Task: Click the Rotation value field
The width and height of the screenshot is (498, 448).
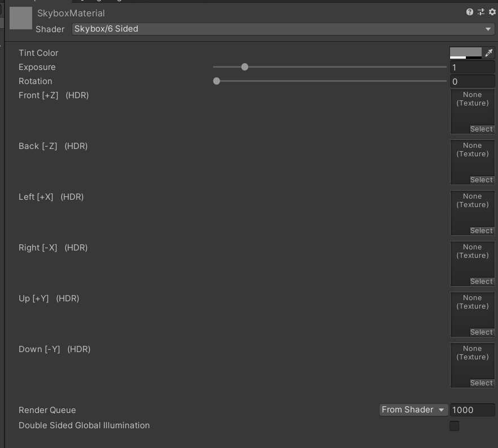Action: point(472,81)
